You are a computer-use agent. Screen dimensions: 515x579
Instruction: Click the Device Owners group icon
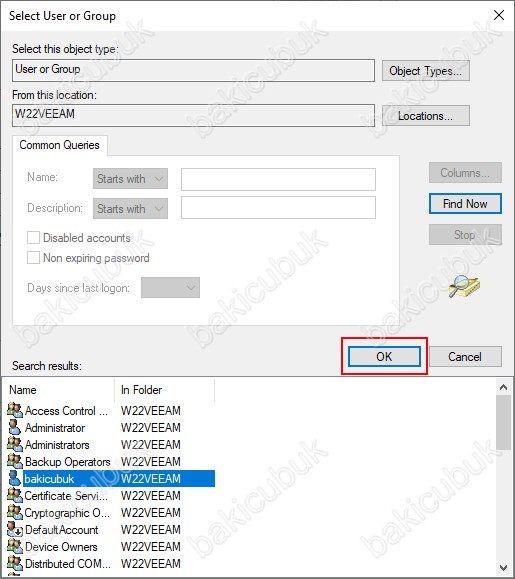[15, 546]
